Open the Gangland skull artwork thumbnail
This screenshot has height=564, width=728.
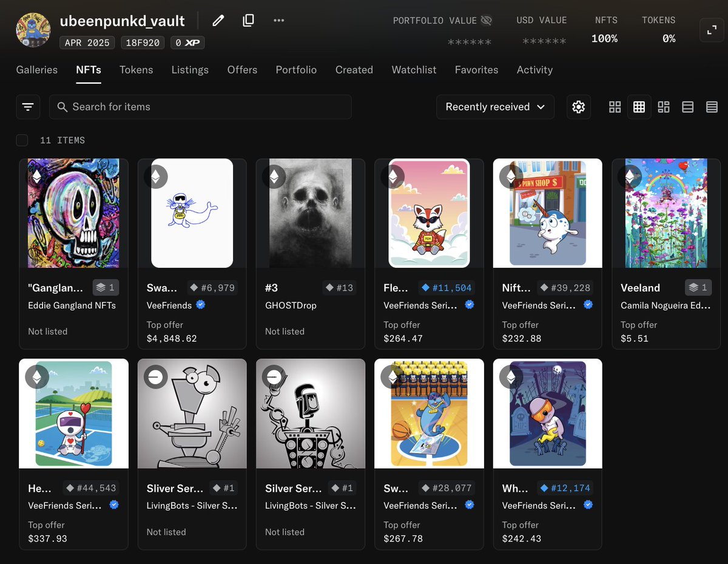[x=73, y=213]
